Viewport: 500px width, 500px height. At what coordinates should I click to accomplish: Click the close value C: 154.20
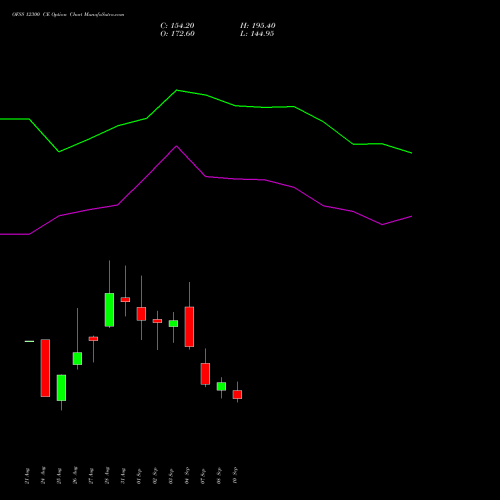177,26
